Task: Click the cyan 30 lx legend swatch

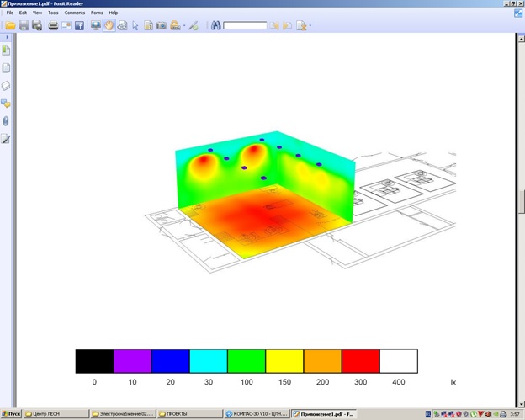Action: point(209,361)
